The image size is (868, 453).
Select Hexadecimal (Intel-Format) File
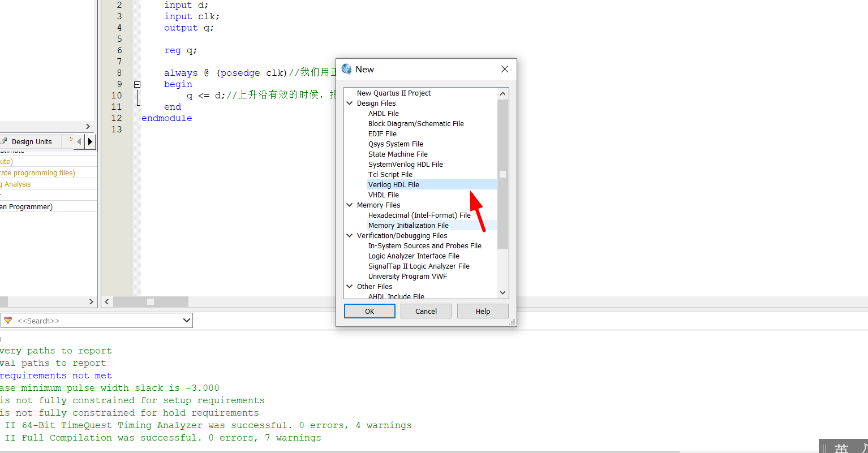click(419, 215)
